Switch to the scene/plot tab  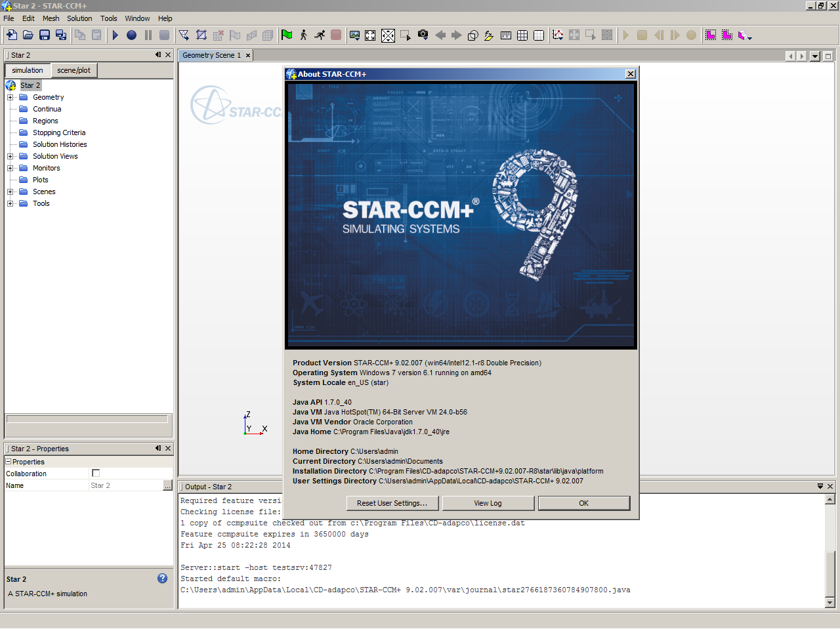click(x=73, y=70)
